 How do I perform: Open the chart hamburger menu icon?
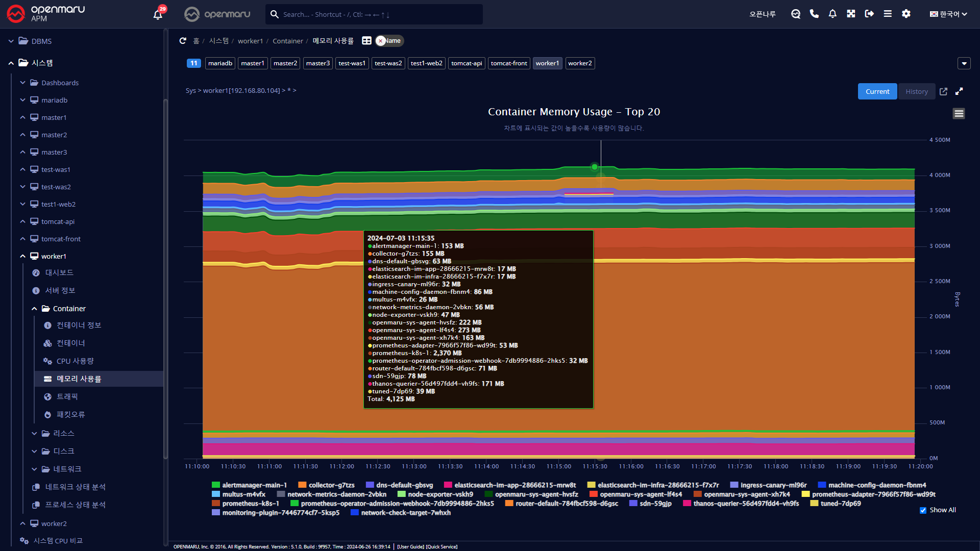[x=959, y=113]
